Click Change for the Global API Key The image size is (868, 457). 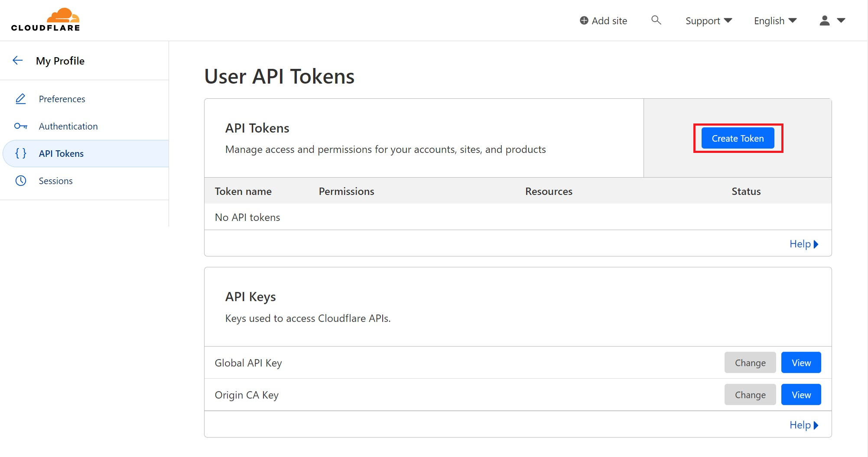coord(750,363)
